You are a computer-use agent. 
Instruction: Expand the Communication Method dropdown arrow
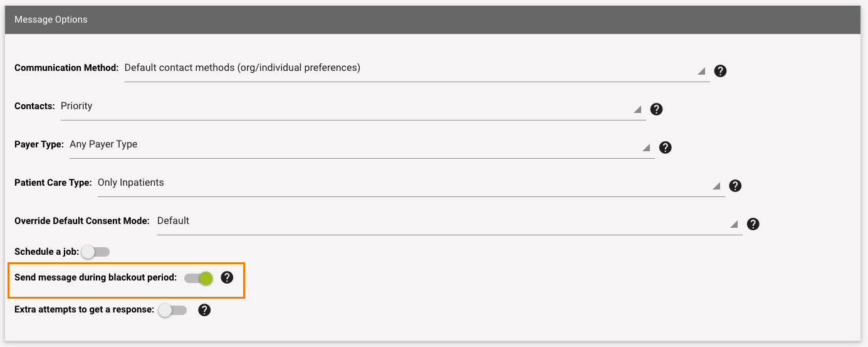tap(701, 72)
